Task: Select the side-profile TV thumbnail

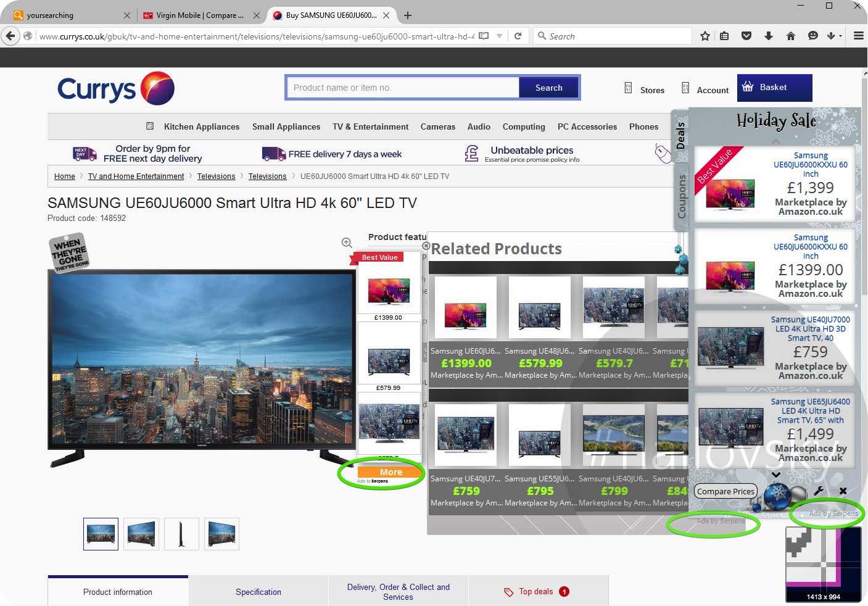Action: 181,534
